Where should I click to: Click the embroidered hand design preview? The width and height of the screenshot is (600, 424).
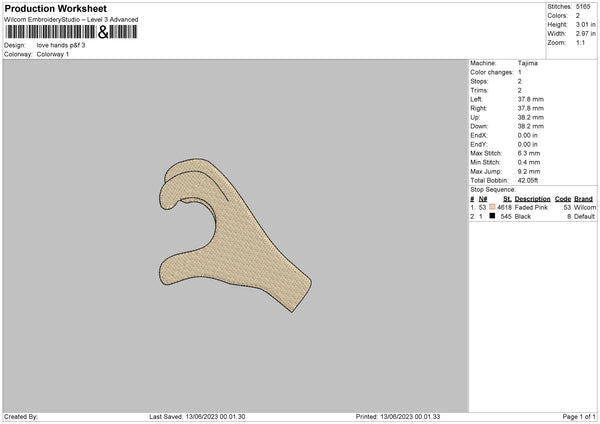(x=235, y=235)
